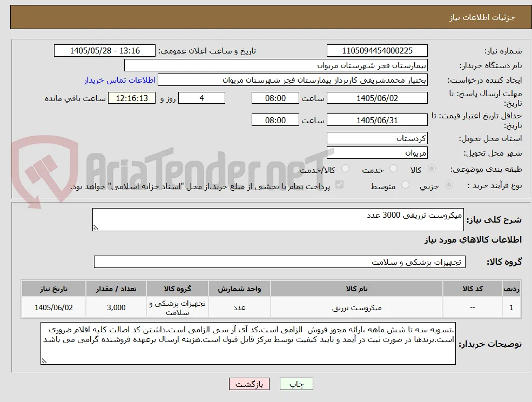Click the remaining days field showing 4
The image size is (532, 402).
point(201,98)
